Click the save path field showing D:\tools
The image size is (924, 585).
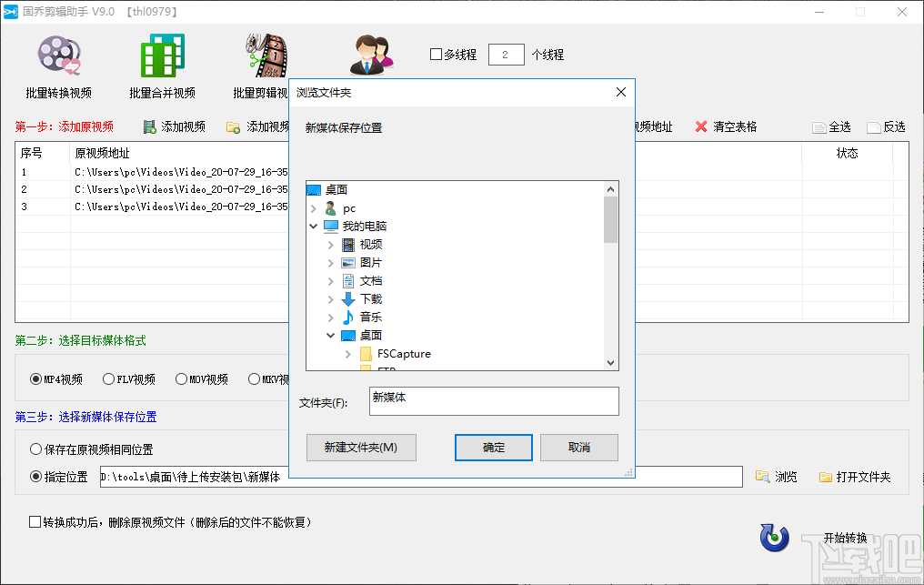coord(421,477)
